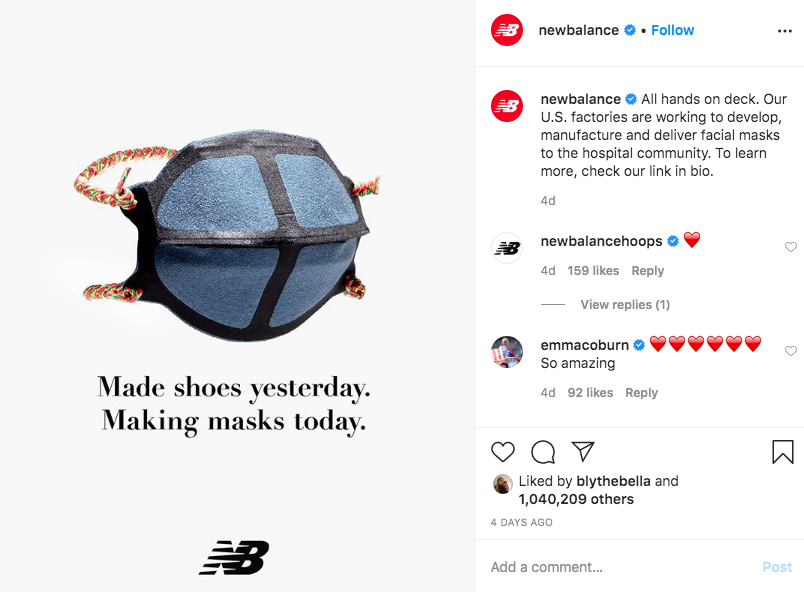
Task: Share post via paper plane icon
Action: pyautogui.click(x=583, y=452)
